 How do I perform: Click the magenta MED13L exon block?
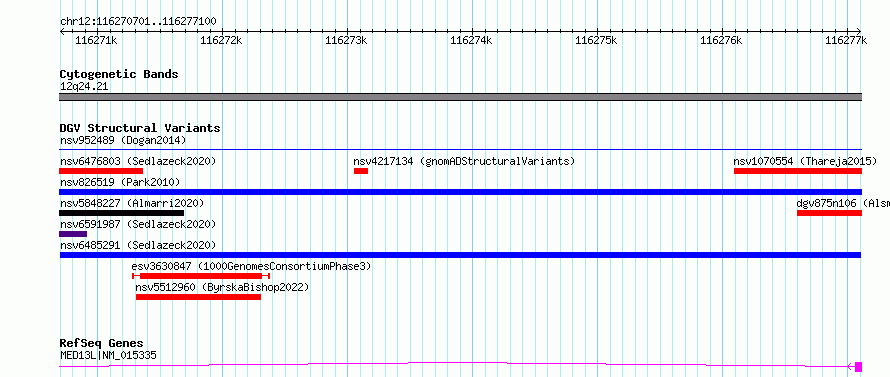pyautogui.click(x=858, y=367)
